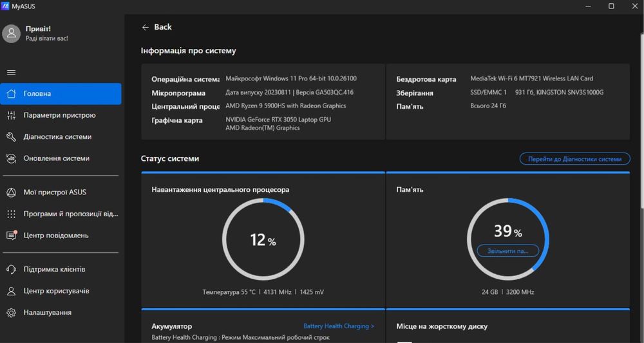Click the apps grid icon in sidebar
Viewport: 644px width, 343px height.
pyautogui.click(x=12, y=214)
